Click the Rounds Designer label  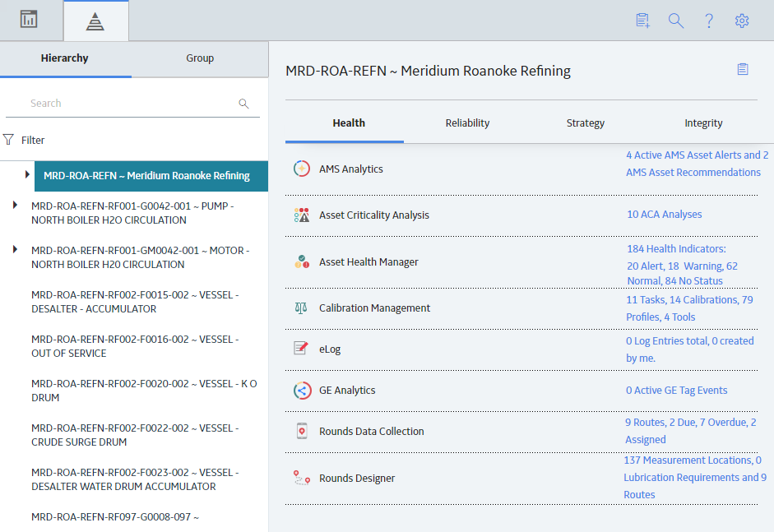357,479
